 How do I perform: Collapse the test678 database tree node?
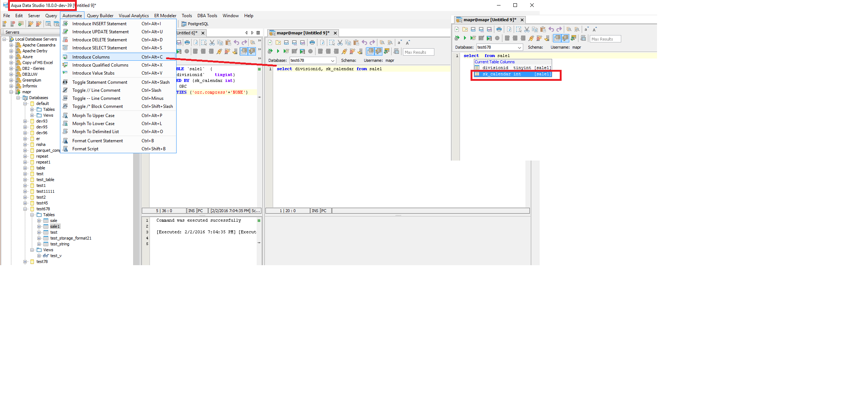25,209
